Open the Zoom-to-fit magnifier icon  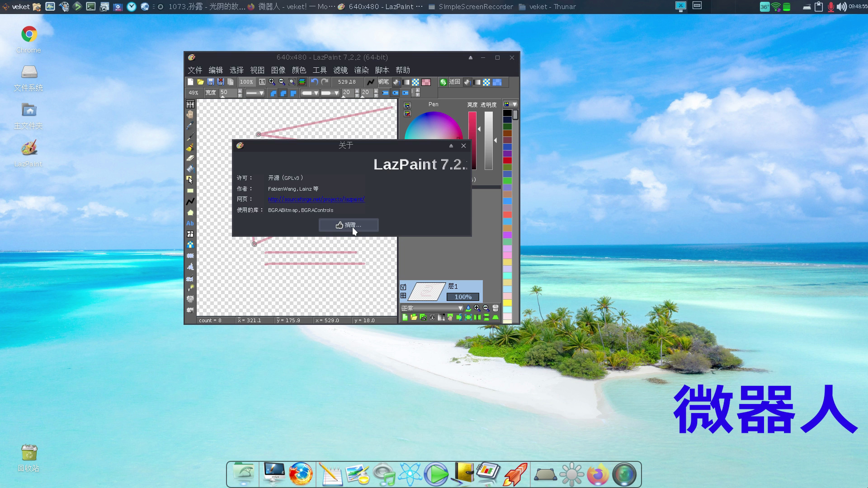pyautogui.click(x=292, y=82)
